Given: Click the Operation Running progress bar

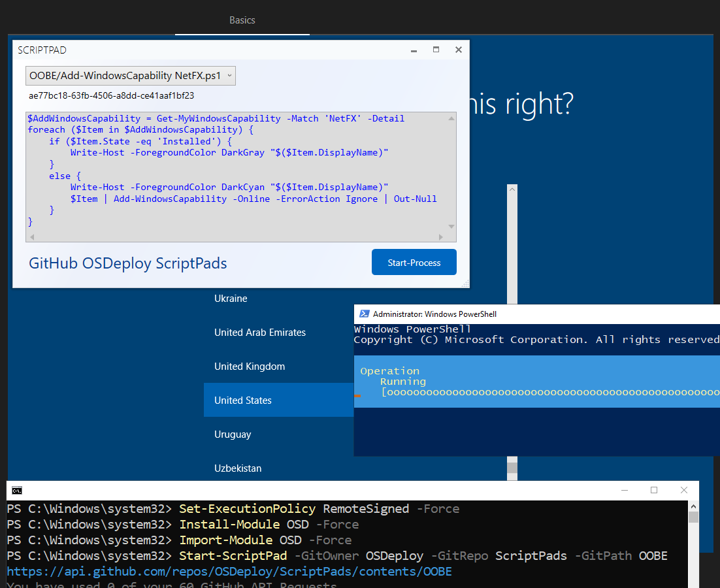Looking at the screenshot, I should point(550,393).
